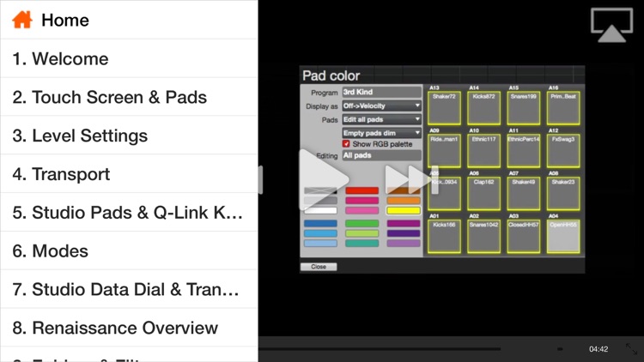Seek along the video progress bar

click(x=380, y=349)
